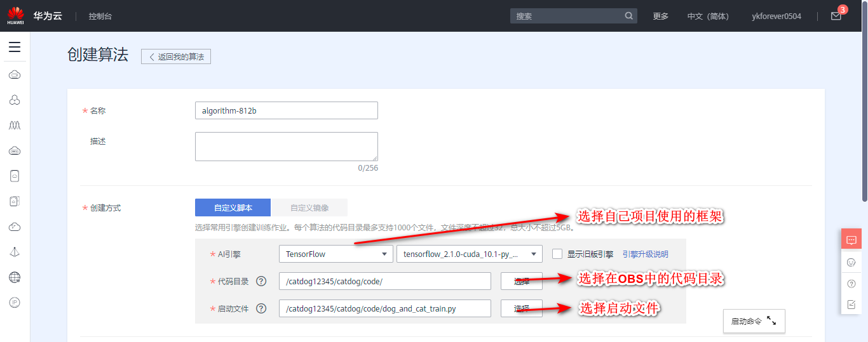
Task: Open the tensorflow_2.1.0-cuda version dropdown
Action: (469, 254)
